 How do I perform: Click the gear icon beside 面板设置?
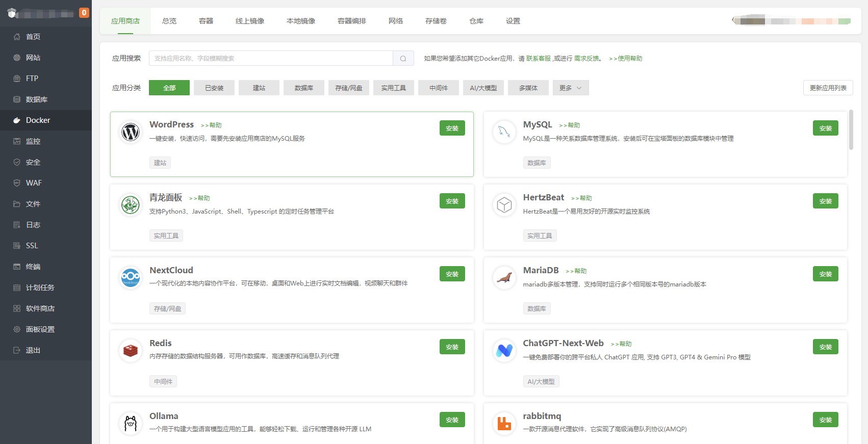tap(17, 329)
